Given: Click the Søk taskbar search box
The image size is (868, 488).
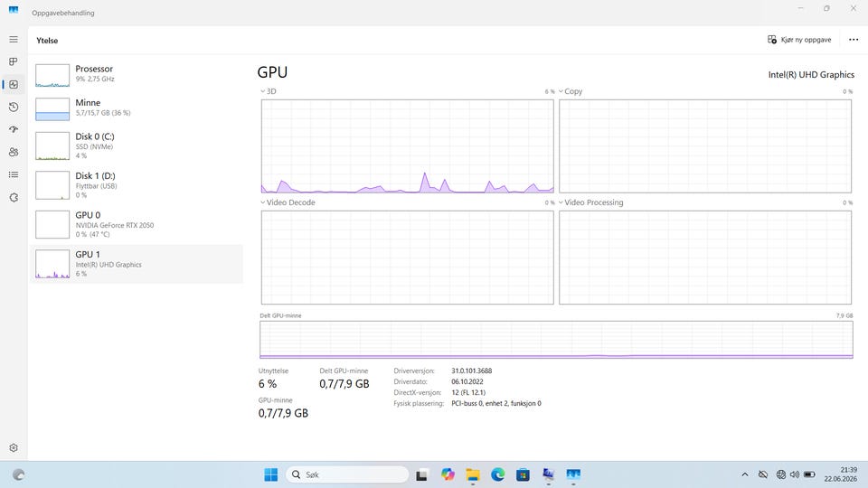Looking at the screenshot, I should click(347, 474).
